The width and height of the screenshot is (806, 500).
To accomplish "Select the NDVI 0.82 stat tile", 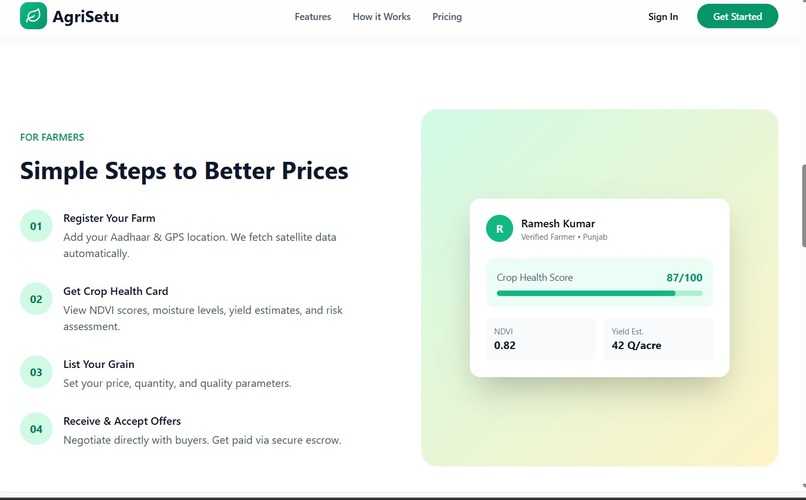I will 540,339.
